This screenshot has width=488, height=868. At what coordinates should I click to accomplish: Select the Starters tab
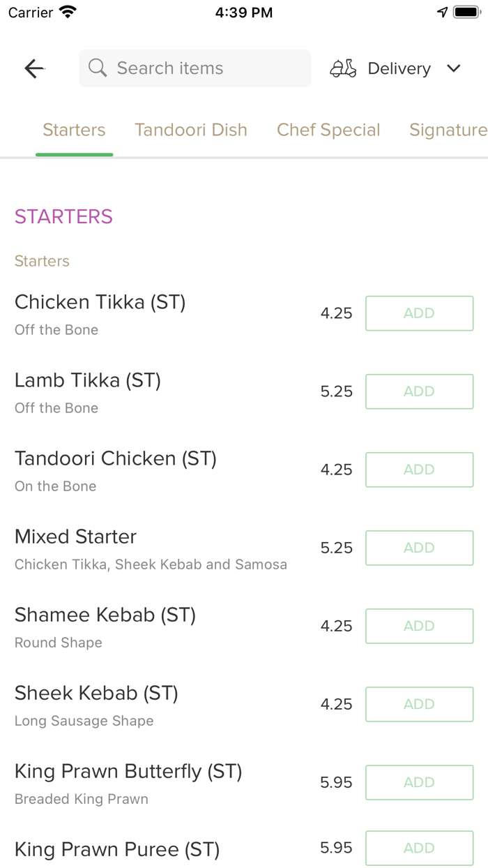coord(74,130)
